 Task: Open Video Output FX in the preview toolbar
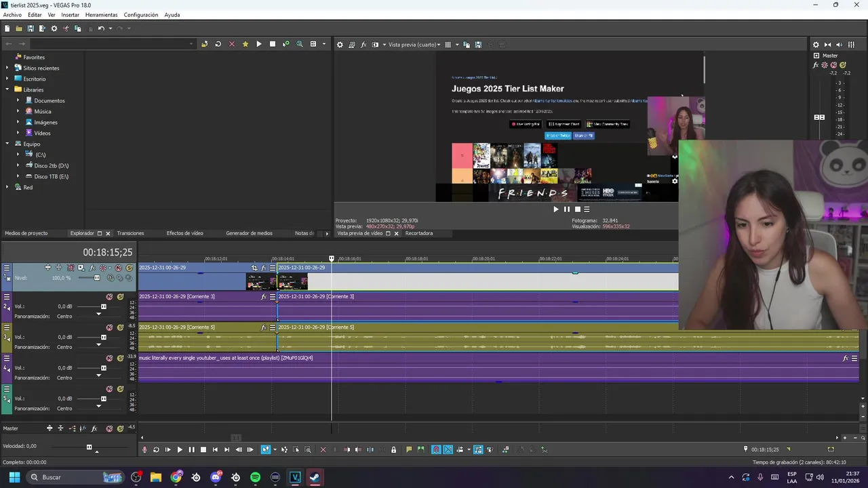click(363, 45)
